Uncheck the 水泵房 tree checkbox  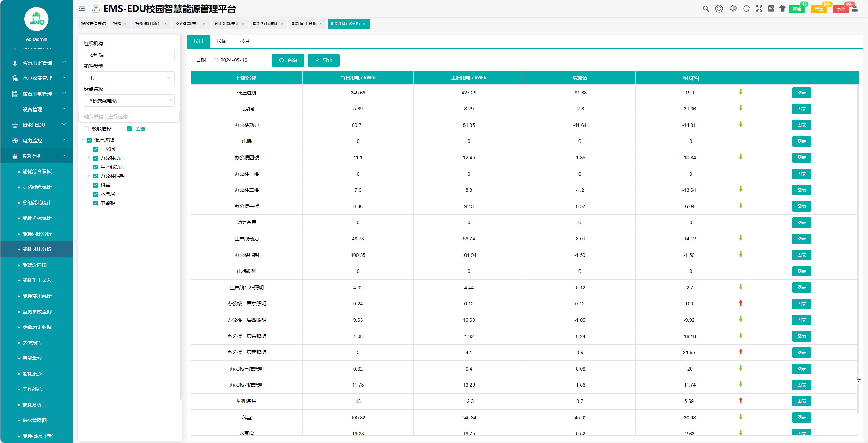tap(95, 194)
